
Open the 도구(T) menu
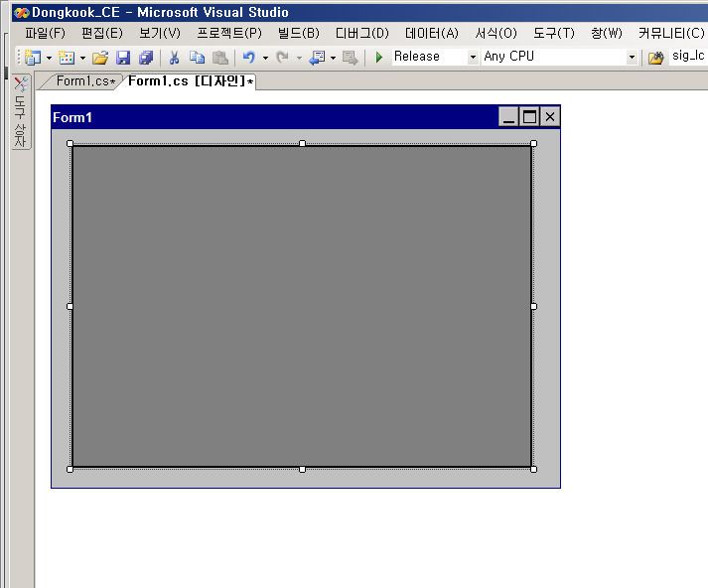click(554, 34)
